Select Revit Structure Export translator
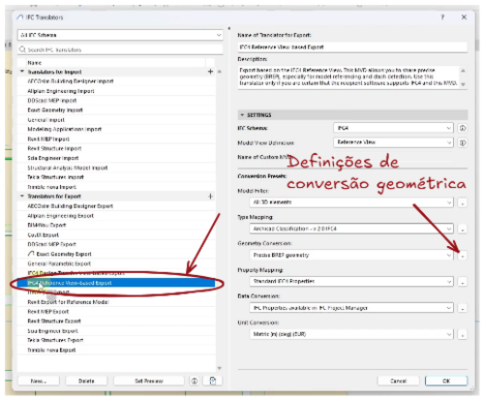Viewport: 484px width, 400px height. [x=54, y=321]
